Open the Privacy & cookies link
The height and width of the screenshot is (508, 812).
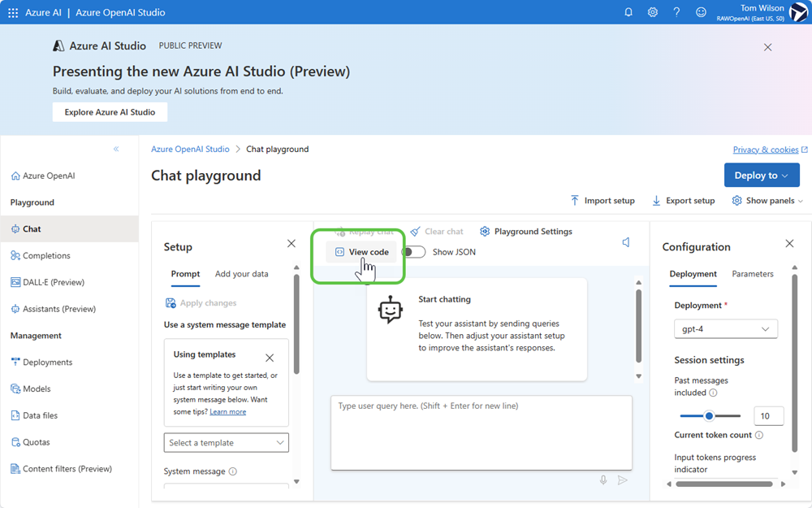click(x=770, y=150)
